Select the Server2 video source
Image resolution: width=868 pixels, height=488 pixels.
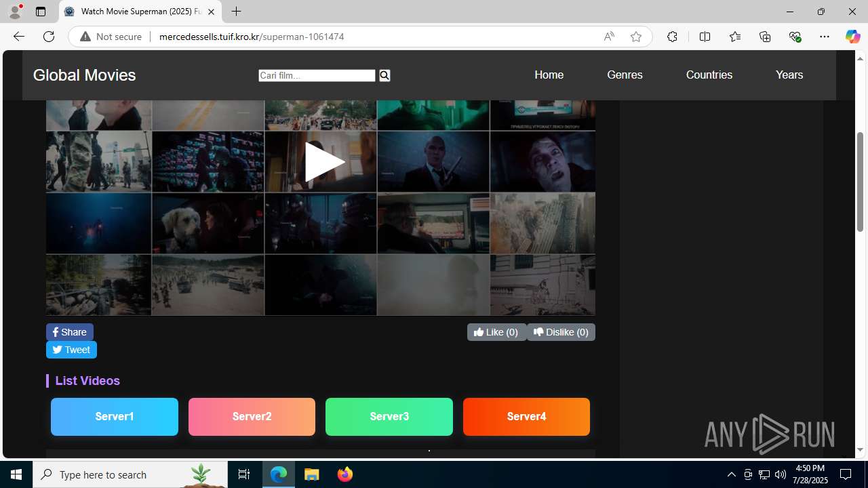[x=252, y=416]
